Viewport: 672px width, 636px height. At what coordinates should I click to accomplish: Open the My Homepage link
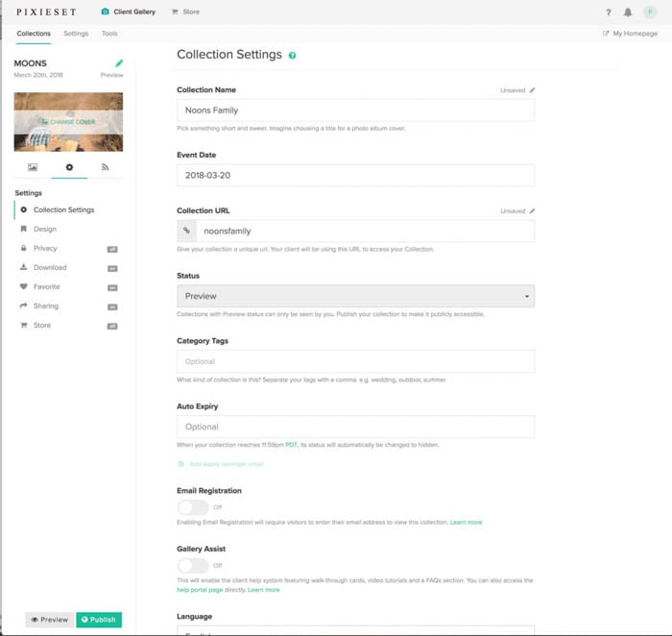630,34
